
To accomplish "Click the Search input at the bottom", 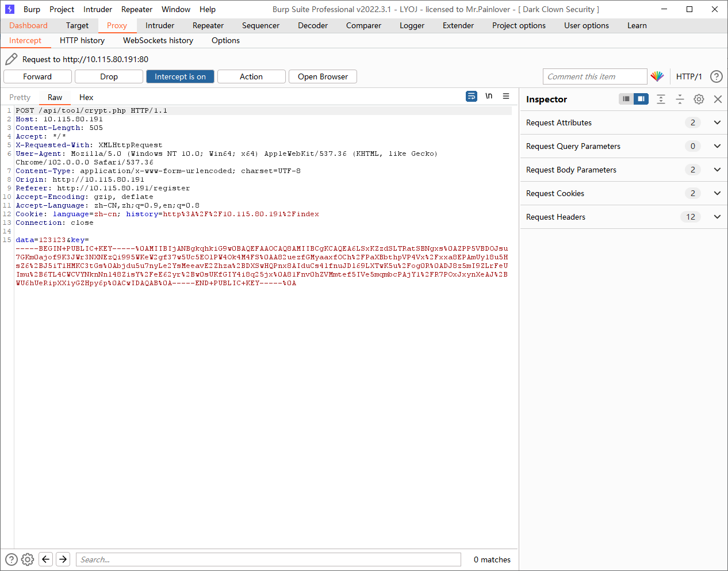I will [269, 559].
